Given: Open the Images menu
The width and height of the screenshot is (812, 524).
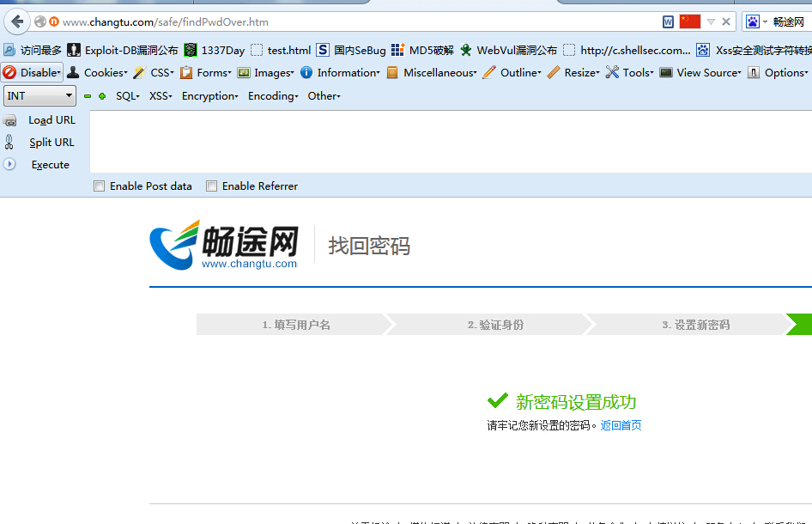Looking at the screenshot, I should 266,72.
